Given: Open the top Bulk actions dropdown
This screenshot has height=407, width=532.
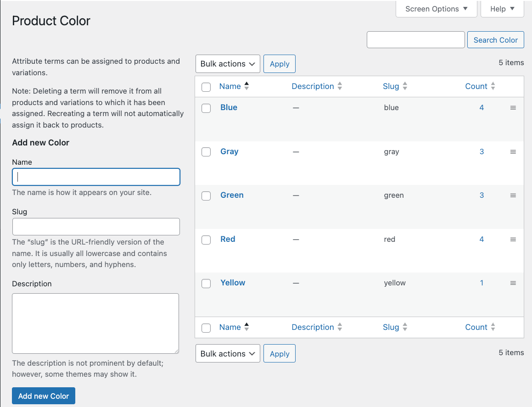Looking at the screenshot, I should pyautogui.click(x=228, y=64).
